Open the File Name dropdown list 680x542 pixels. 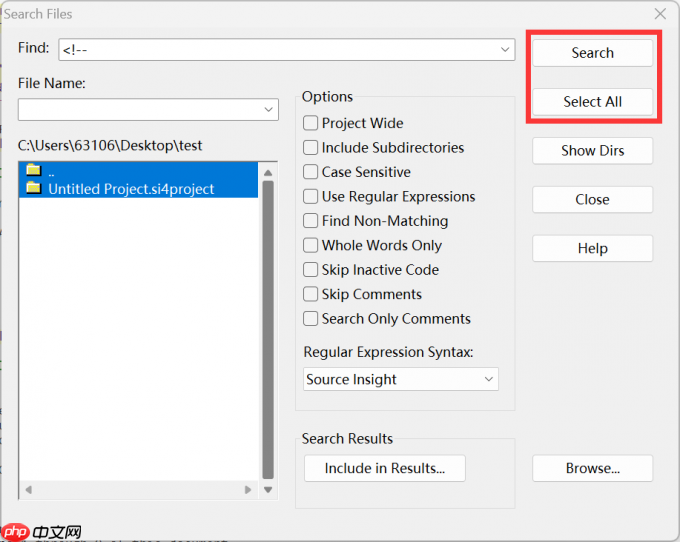pyautogui.click(x=269, y=109)
